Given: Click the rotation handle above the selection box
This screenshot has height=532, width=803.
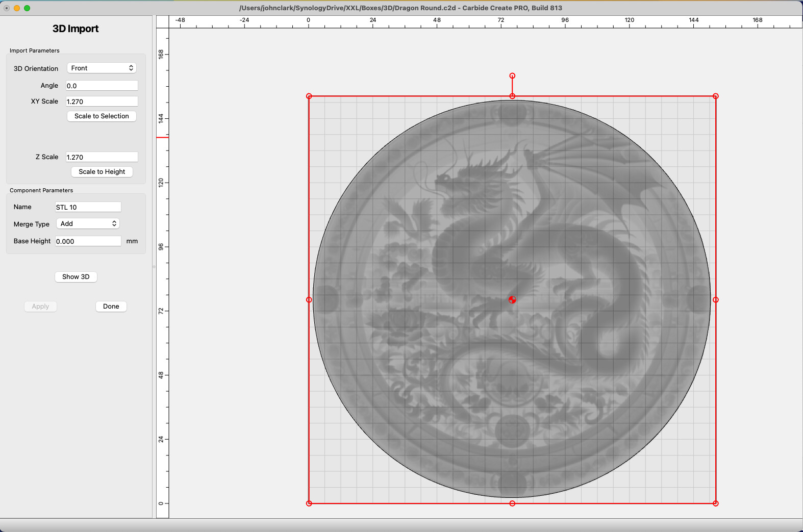Looking at the screenshot, I should [512, 76].
